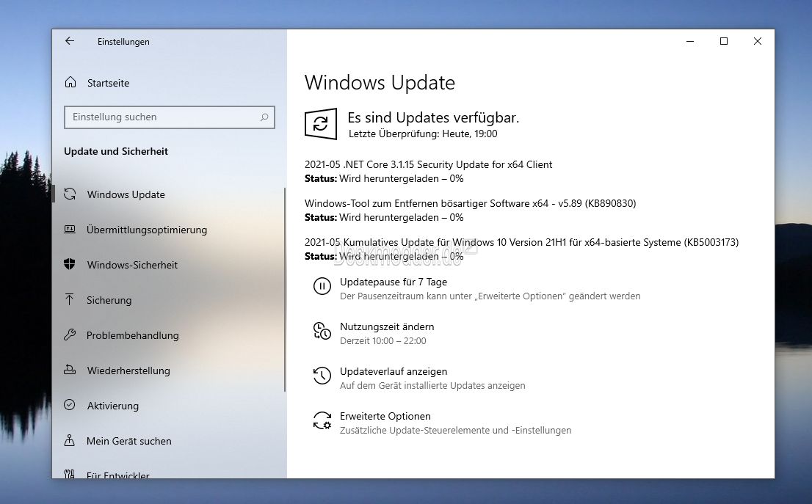Viewport: 812px width, 504px height.
Task: Click the gear-sync icon for Erweiterte Optionen
Action: pos(322,420)
